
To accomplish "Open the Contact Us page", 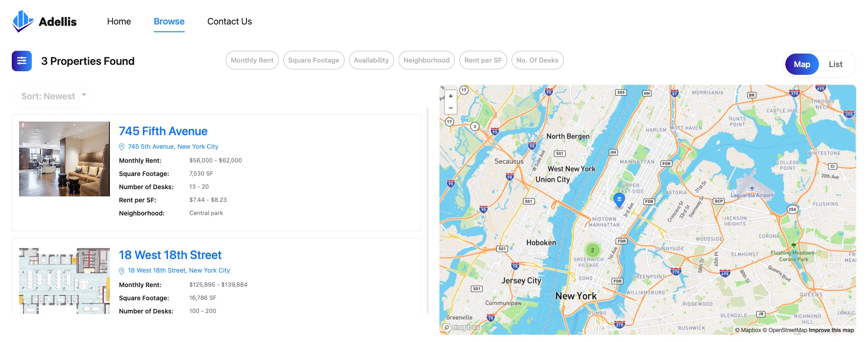I will coord(230,21).
